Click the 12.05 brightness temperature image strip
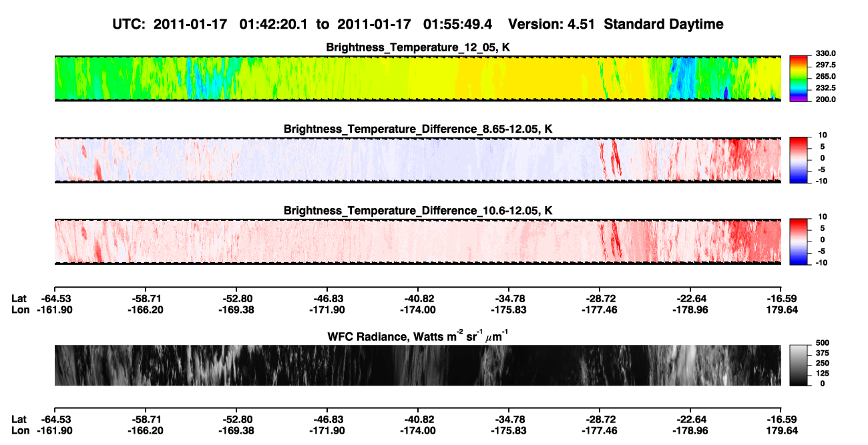Image resolution: width=868 pixels, height=445 pixels. [418, 78]
